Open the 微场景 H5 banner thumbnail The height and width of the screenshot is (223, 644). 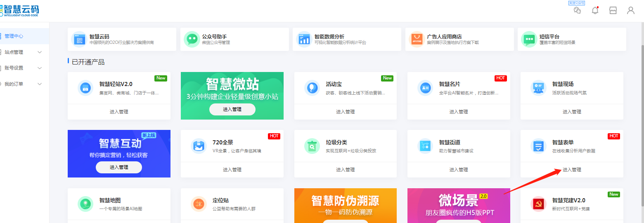[x=458, y=206]
